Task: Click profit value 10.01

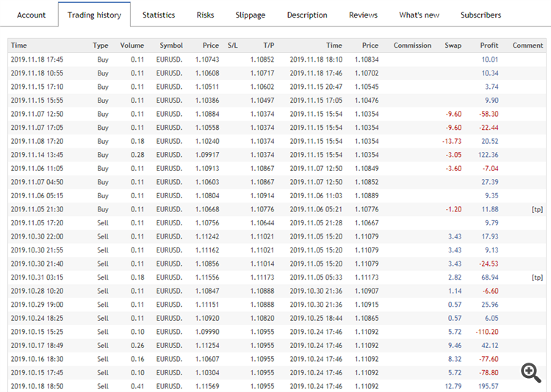Action: click(489, 59)
